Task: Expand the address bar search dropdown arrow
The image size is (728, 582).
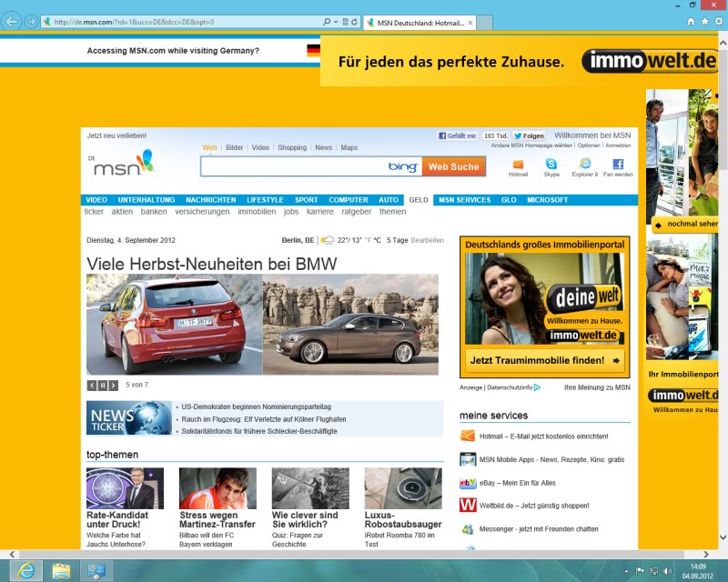Action: click(336, 22)
